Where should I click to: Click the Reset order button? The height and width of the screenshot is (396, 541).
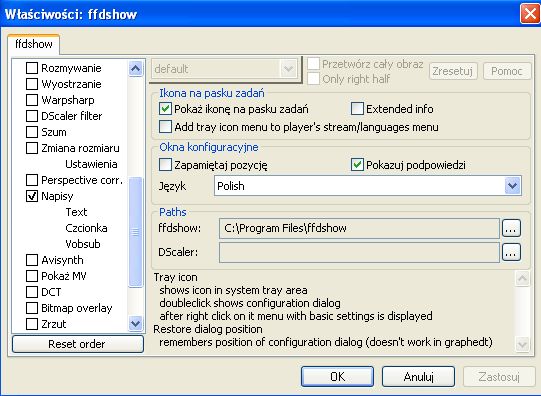pos(78,344)
